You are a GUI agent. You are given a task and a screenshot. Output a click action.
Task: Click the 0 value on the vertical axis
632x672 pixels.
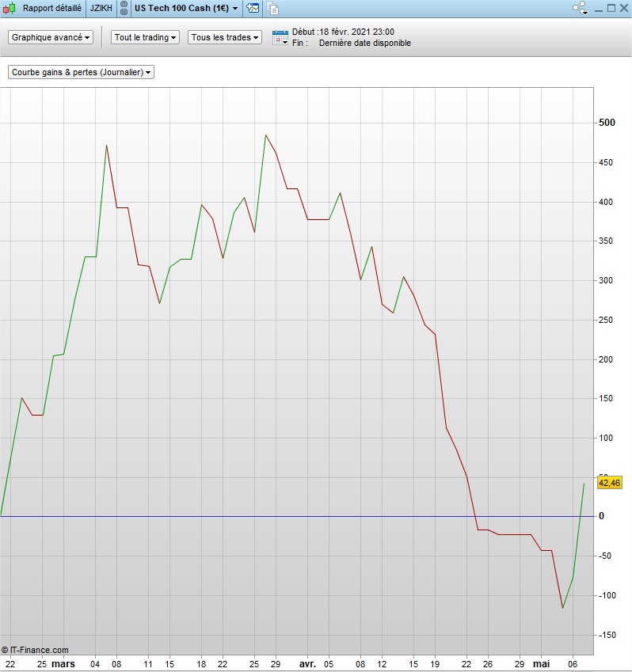point(601,516)
